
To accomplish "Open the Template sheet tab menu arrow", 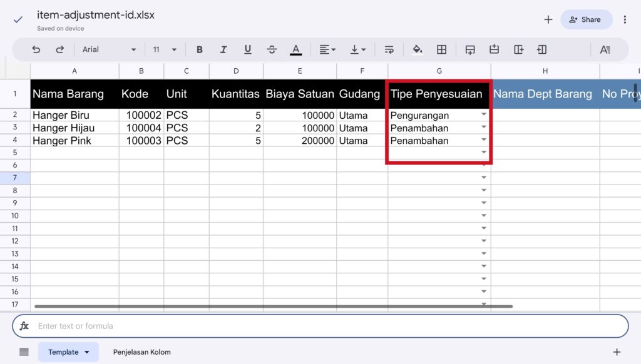I will [86, 351].
